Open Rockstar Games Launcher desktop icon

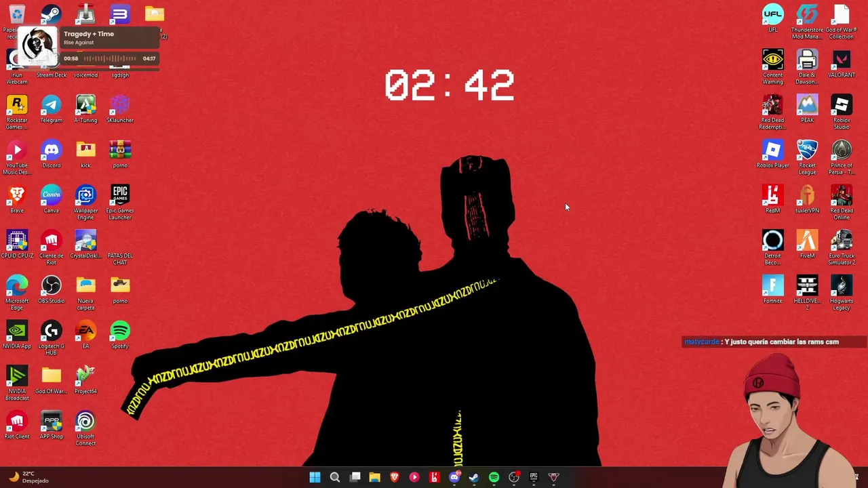tap(16, 112)
